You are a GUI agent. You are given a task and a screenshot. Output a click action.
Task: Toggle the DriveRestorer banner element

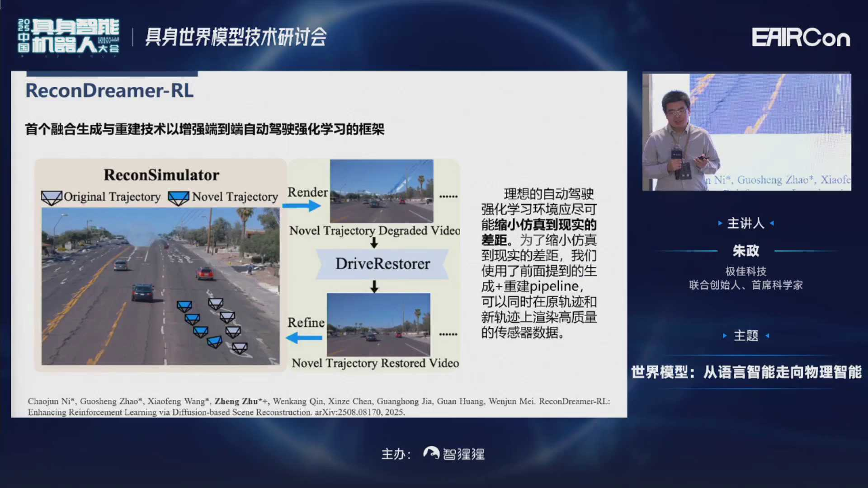pyautogui.click(x=382, y=264)
